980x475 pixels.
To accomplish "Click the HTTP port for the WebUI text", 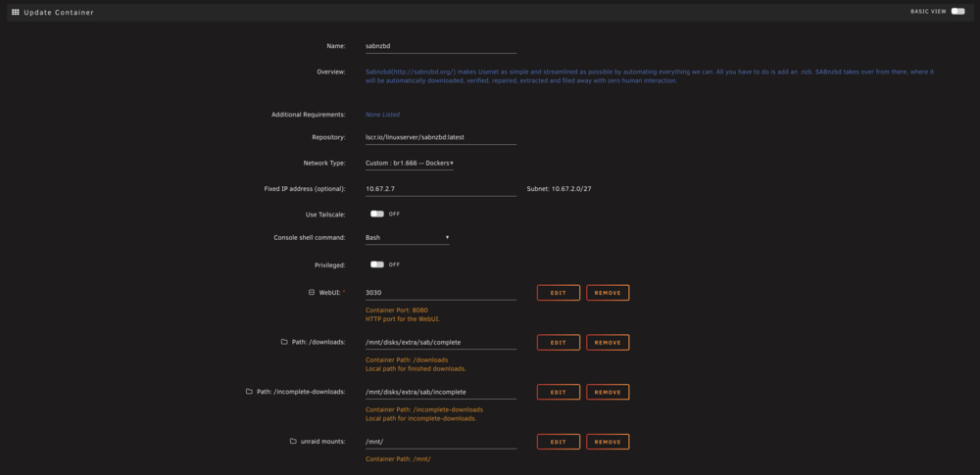I will (x=403, y=318).
